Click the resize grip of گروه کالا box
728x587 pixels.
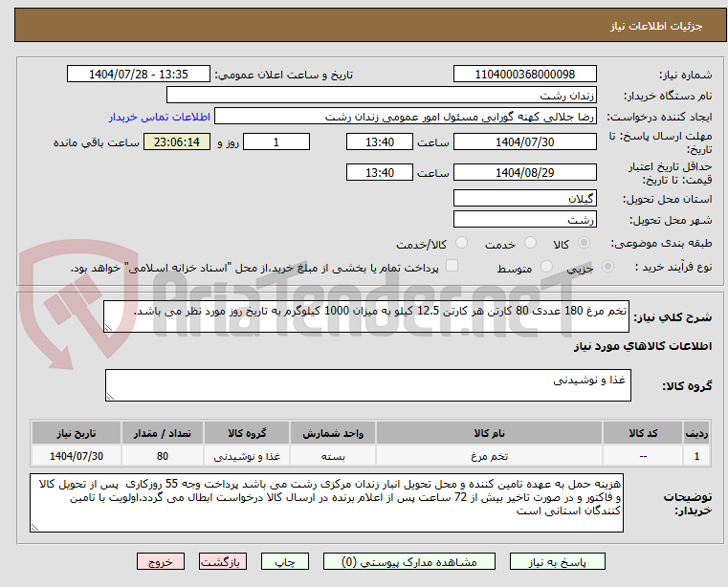111,397
